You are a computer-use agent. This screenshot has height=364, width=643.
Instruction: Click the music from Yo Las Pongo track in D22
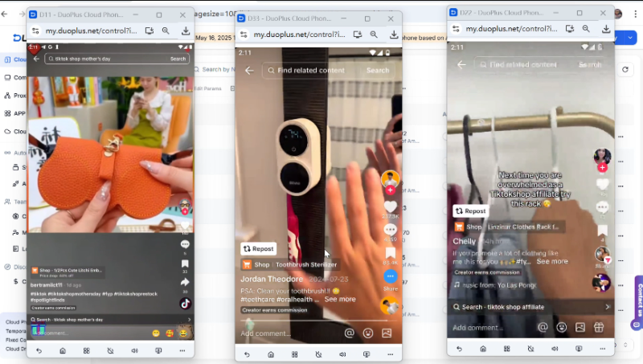coord(495,285)
